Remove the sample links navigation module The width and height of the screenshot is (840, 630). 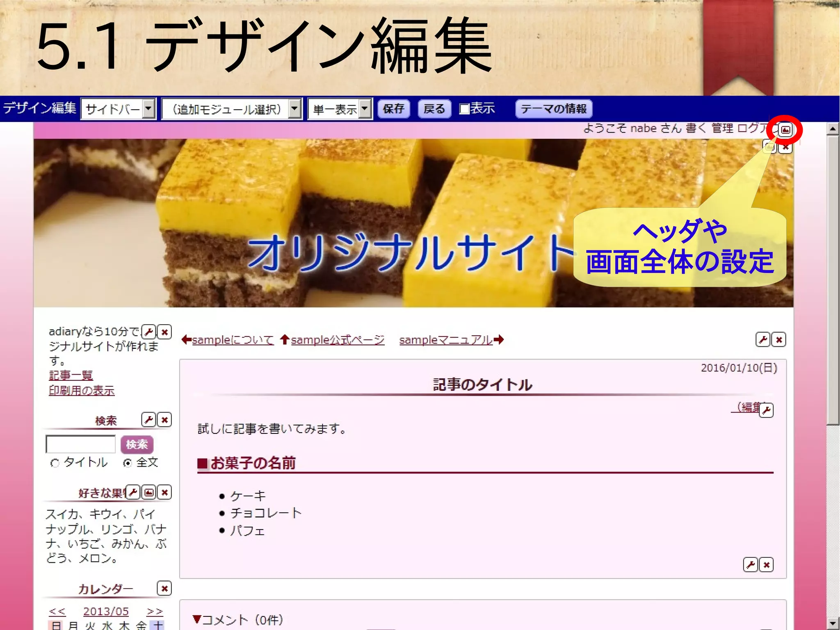point(779,339)
